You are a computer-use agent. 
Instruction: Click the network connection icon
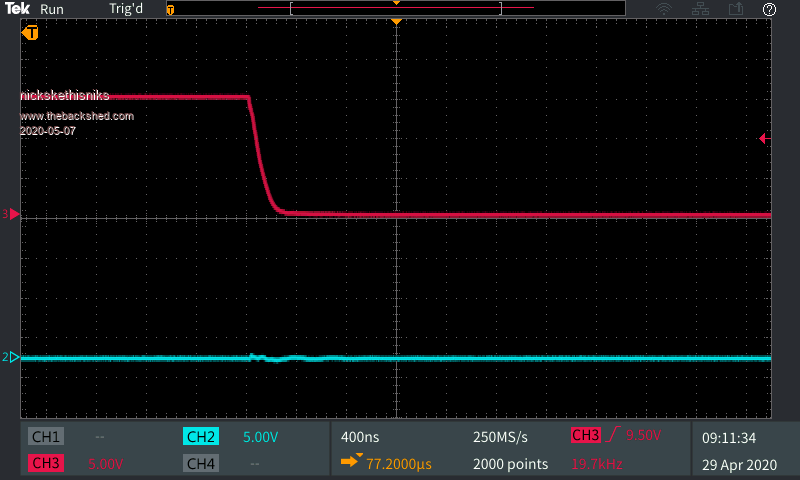(x=701, y=9)
